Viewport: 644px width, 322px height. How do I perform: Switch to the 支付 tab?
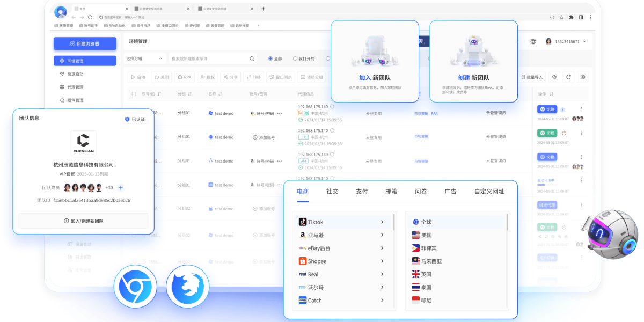coord(361,191)
